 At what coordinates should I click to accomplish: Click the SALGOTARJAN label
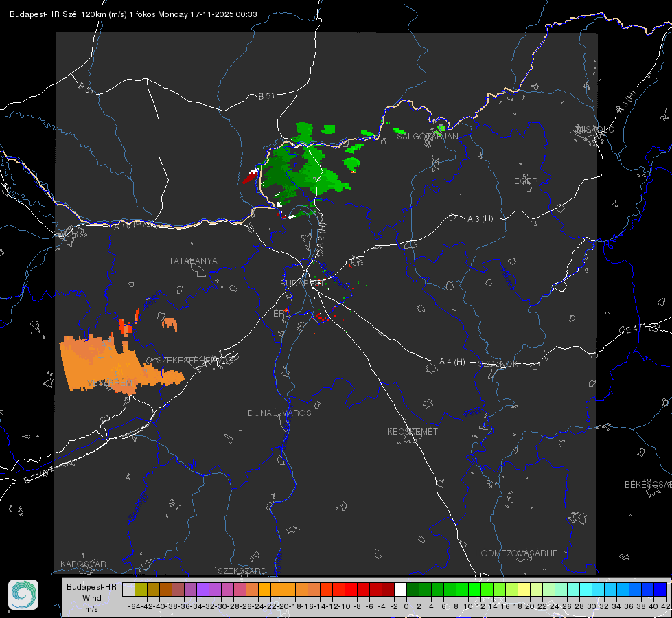(427, 137)
